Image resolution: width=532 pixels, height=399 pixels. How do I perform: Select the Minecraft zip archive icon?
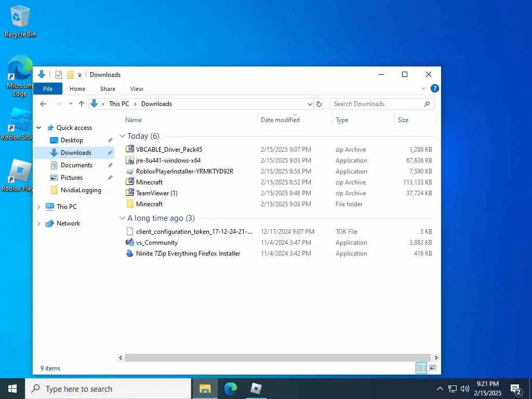coord(129,182)
